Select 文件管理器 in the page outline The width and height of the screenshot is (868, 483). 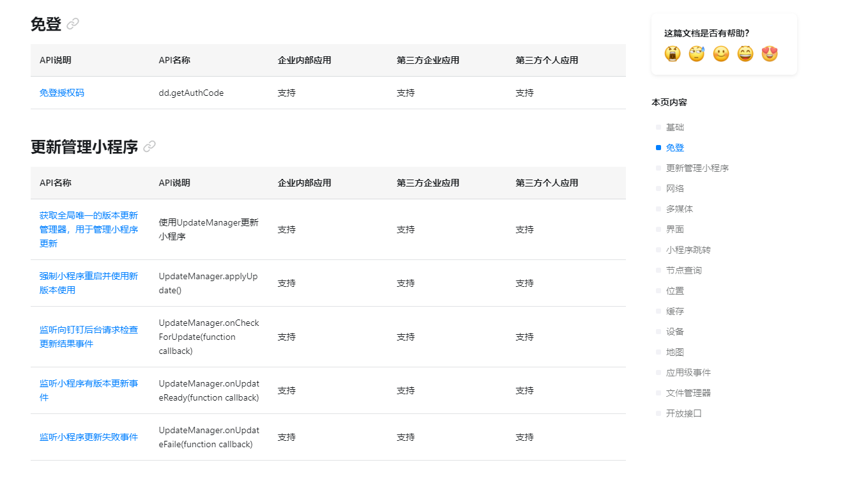tap(689, 393)
